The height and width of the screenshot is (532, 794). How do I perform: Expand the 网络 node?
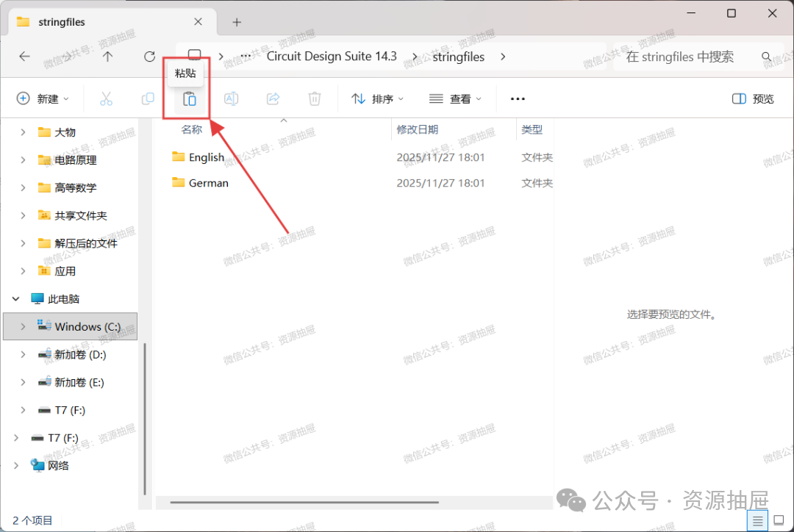15,465
